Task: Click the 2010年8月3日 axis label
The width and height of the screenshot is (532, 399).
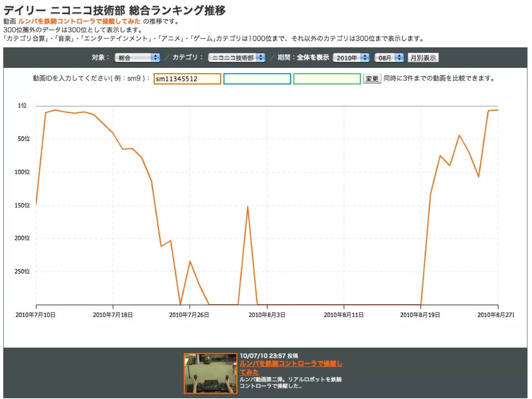Action: 267,315
